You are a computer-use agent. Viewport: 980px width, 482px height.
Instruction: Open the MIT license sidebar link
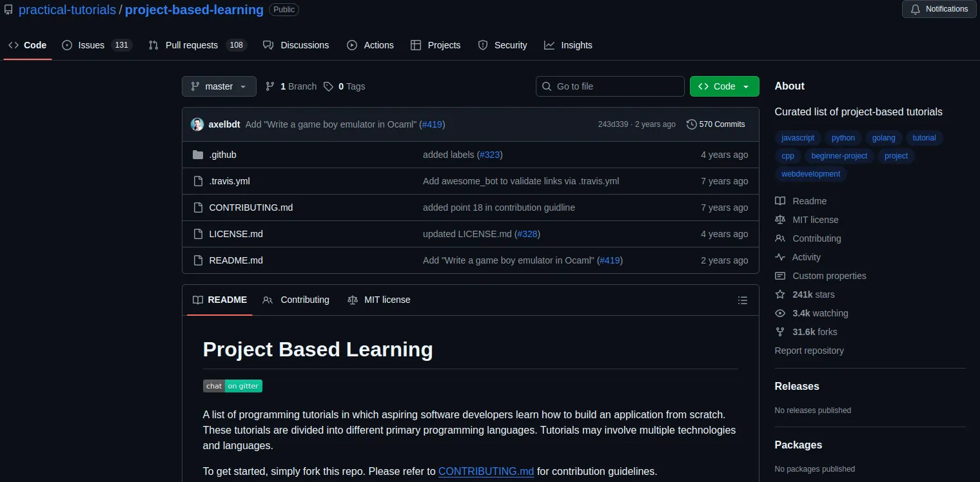[807, 220]
